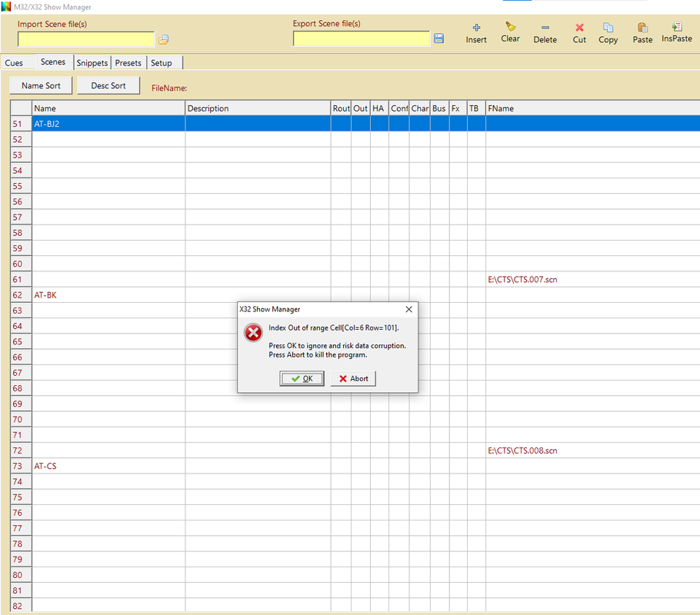Close the X32 Show Manager error dialog

pos(408,309)
